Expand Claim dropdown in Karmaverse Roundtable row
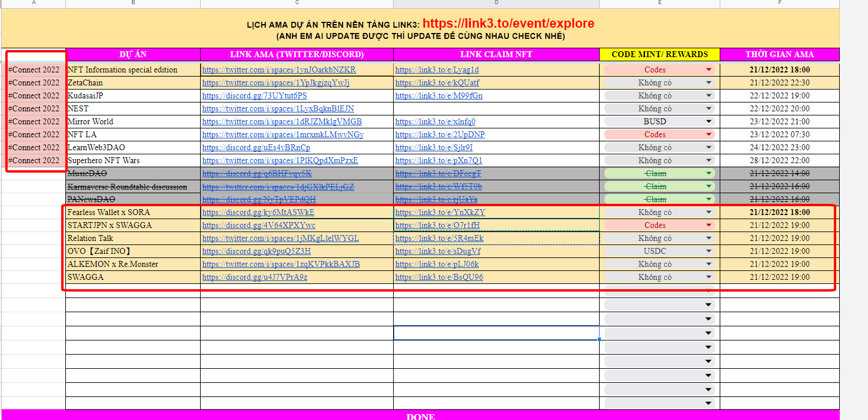The height and width of the screenshot is (420, 868). [x=709, y=186]
